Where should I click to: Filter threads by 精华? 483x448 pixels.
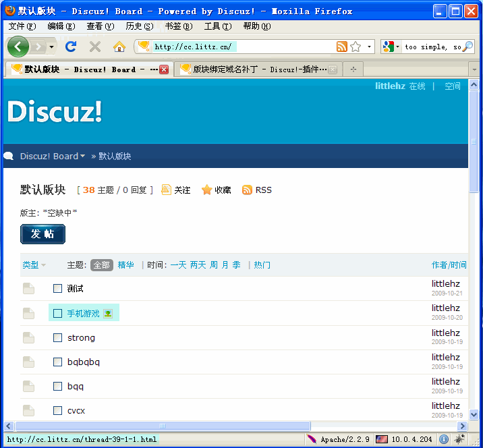click(125, 265)
